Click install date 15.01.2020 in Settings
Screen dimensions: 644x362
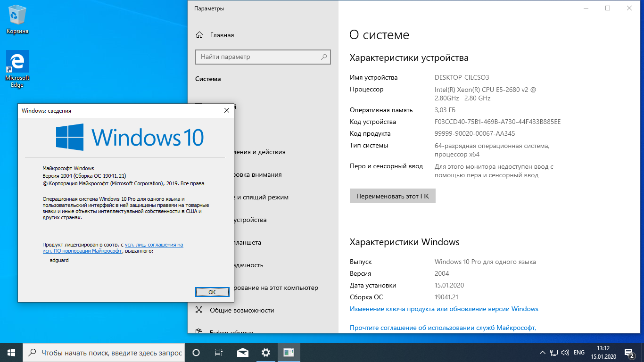point(449,285)
